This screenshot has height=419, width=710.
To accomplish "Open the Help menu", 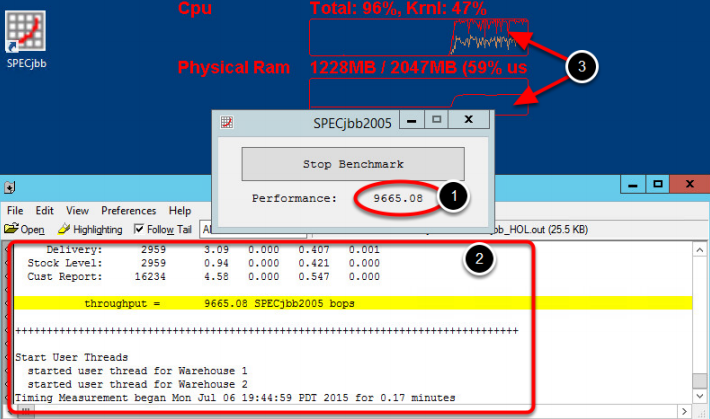I will point(180,211).
